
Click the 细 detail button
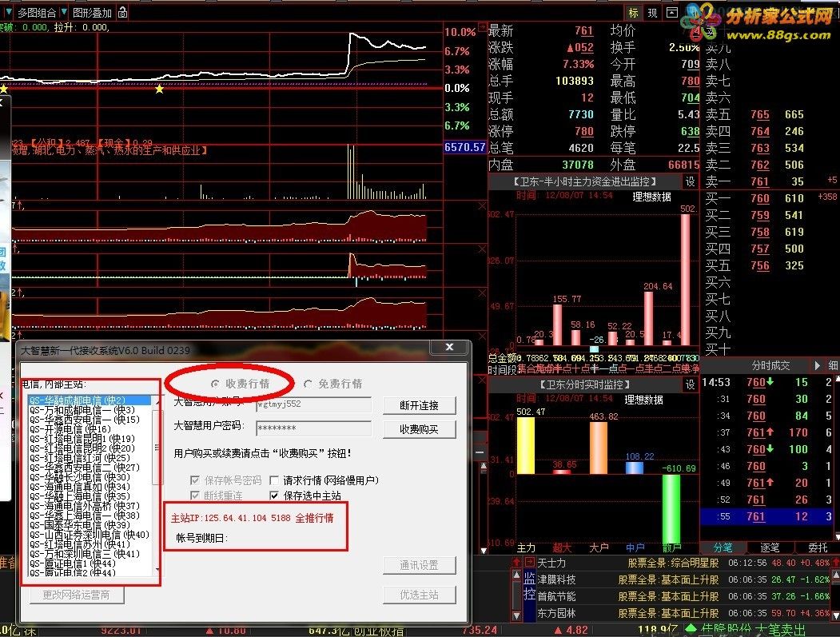(833, 365)
